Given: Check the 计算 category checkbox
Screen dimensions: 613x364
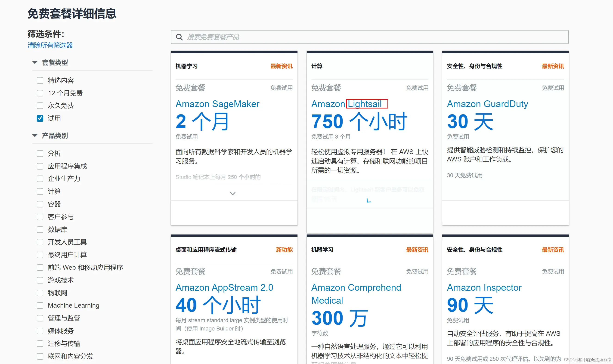Looking at the screenshot, I should 40,191.
